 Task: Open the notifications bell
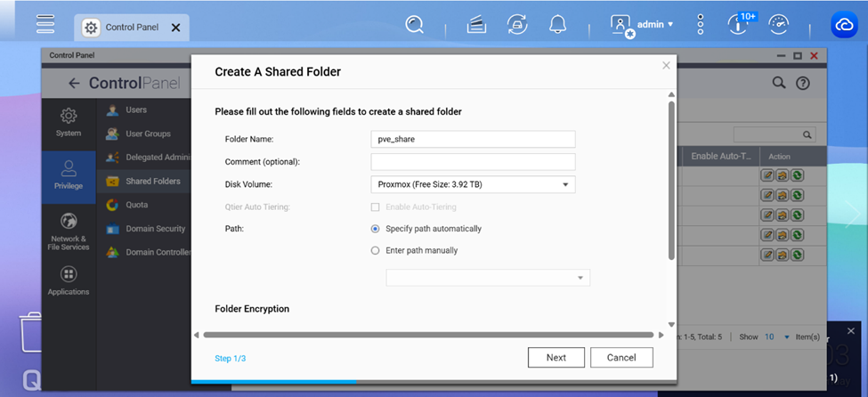(558, 25)
